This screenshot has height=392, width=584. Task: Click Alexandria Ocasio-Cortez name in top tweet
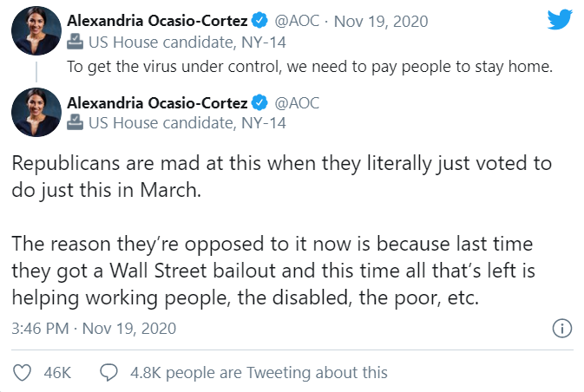tap(157, 21)
